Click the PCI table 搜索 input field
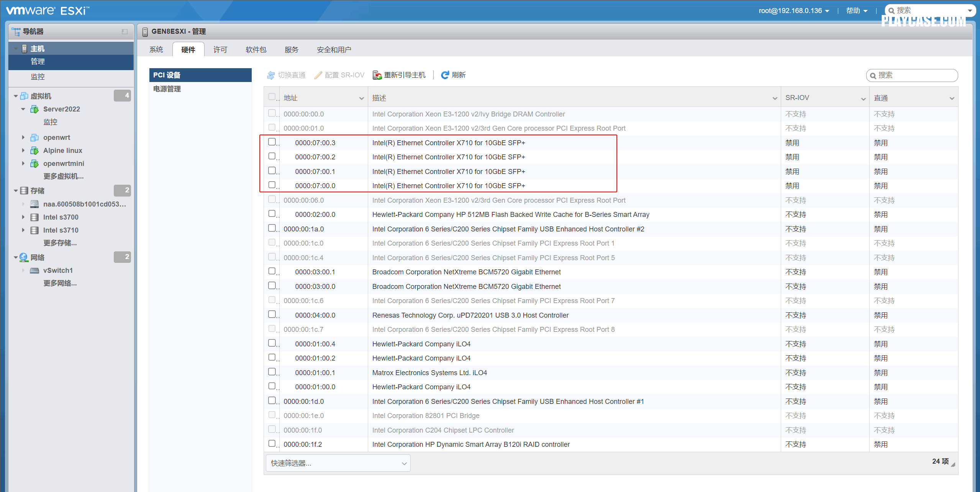This screenshot has width=980, height=492. (912, 75)
